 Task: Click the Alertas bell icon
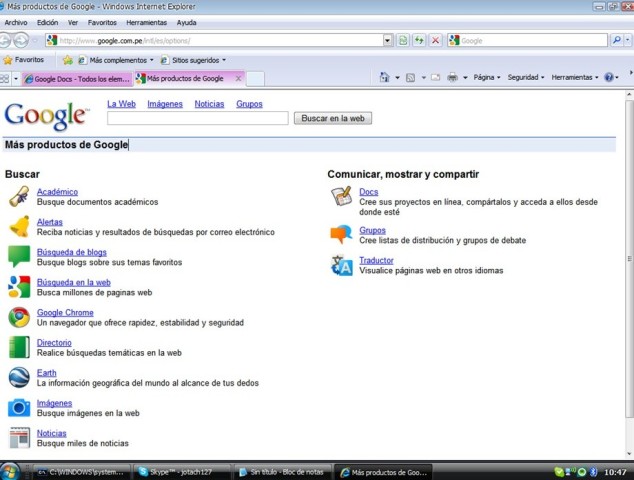coord(19,226)
